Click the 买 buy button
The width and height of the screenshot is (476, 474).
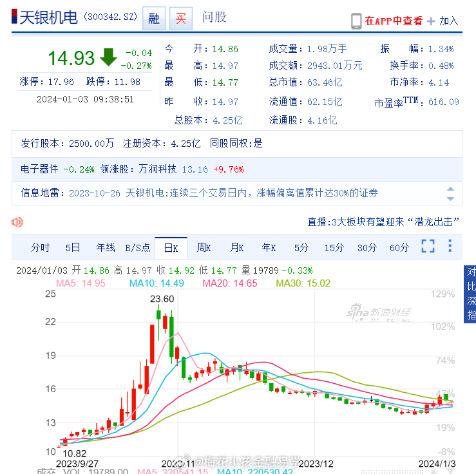(180, 19)
